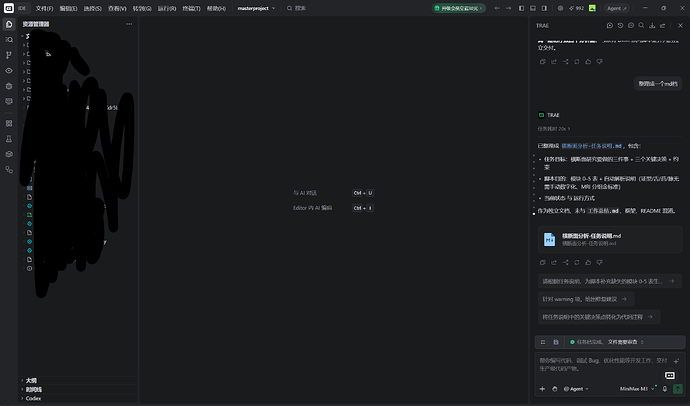Add context with the plus icon in the chat input
The height and width of the screenshot is (406, 690).
click(x=542, y=389)
